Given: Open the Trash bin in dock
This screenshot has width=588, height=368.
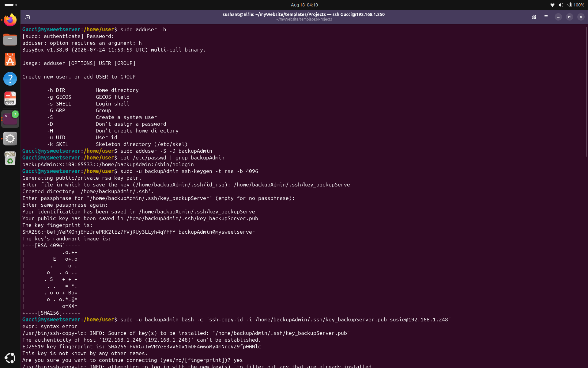Looking at the screenshot, I should pyautogui.click(x=10, y=158).
